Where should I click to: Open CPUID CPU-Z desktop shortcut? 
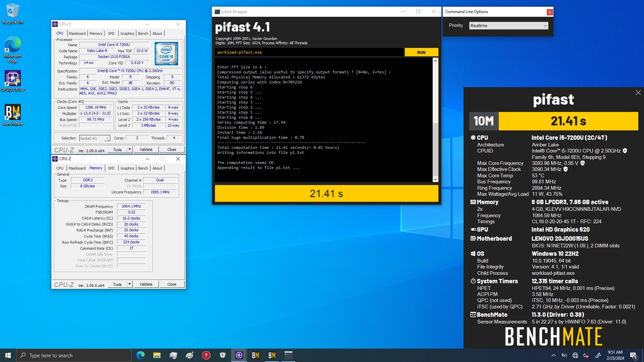tap(13, 81)
